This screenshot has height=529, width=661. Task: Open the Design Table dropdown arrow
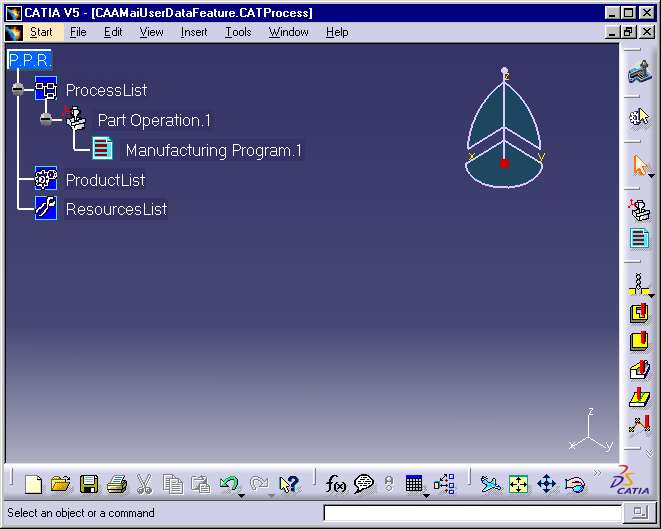pyautogui.click(x=426, y=496)
